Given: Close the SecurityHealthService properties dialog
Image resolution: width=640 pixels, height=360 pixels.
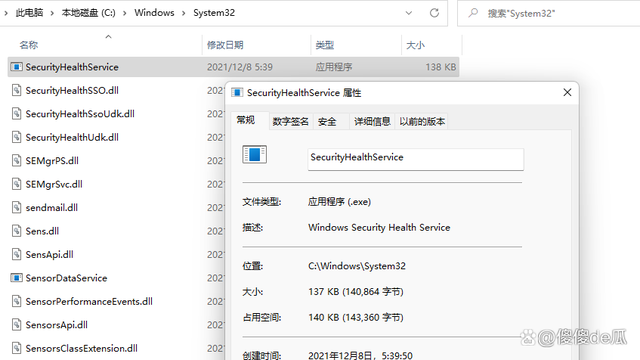Looking at the screenshot, I should pyautogui.click(x=567, y=93).
